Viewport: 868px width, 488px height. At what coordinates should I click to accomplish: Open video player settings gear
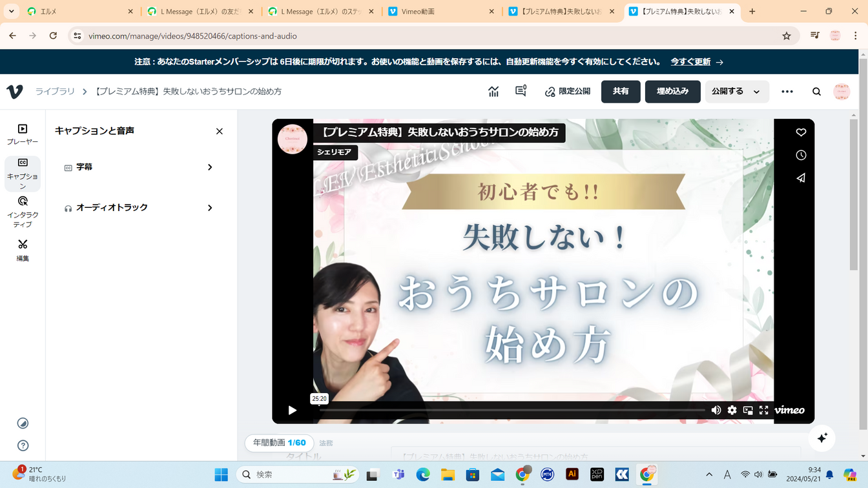[732, 410]
